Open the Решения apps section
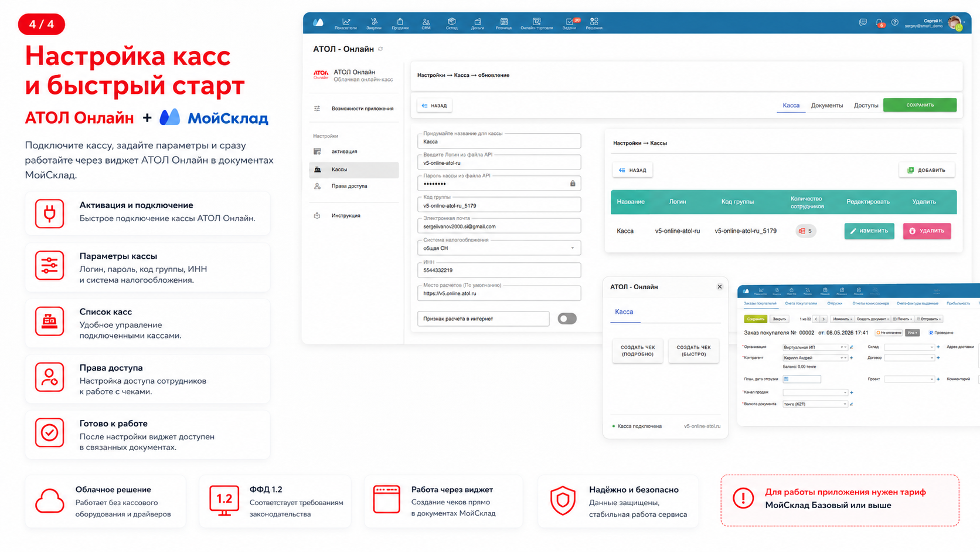 pyautogui.click(x=594, y=23)
